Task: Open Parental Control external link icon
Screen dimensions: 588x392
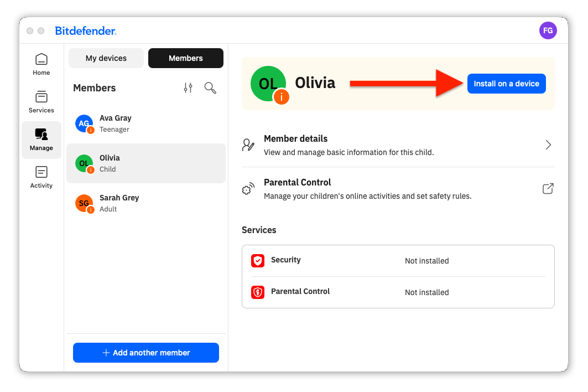Action: point(548,188)
